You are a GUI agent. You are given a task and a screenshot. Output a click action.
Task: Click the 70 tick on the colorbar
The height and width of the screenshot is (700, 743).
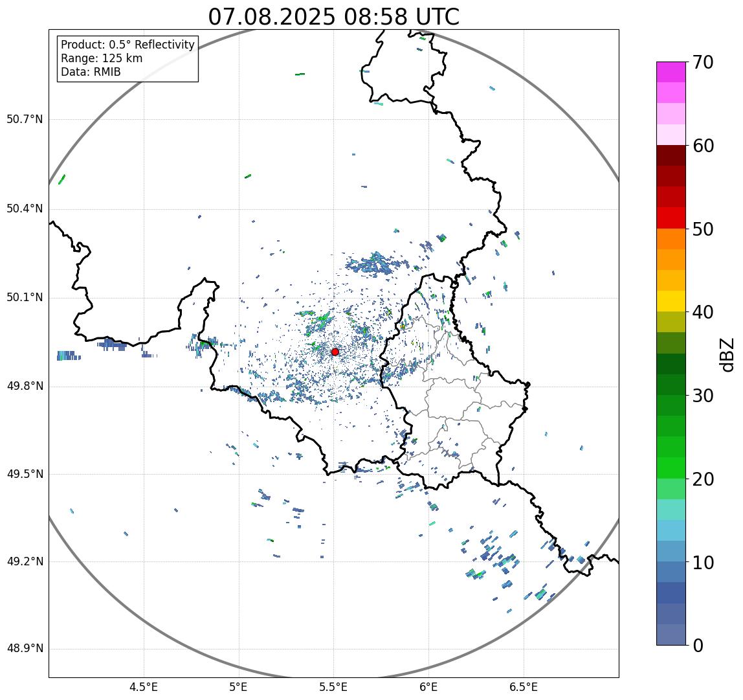[703, 62]
